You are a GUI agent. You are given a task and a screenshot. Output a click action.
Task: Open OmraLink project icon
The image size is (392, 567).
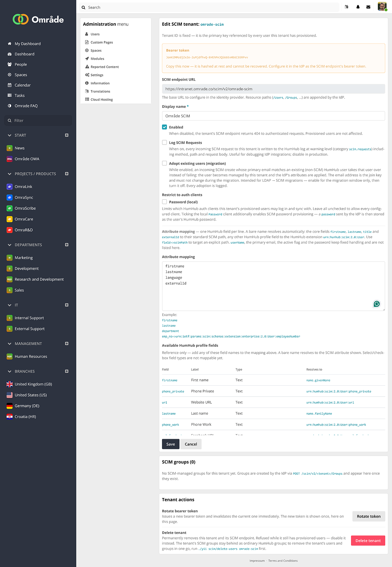[9, 187]
